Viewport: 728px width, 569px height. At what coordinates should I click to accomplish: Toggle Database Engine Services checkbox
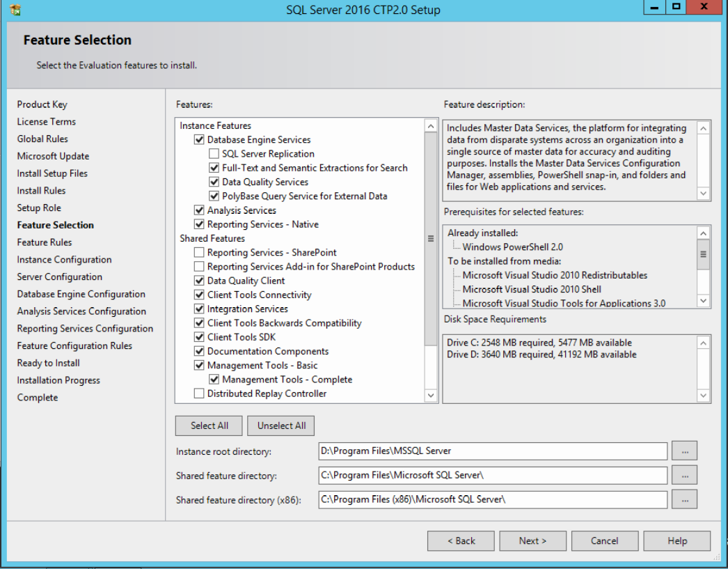tap(199, 139)
